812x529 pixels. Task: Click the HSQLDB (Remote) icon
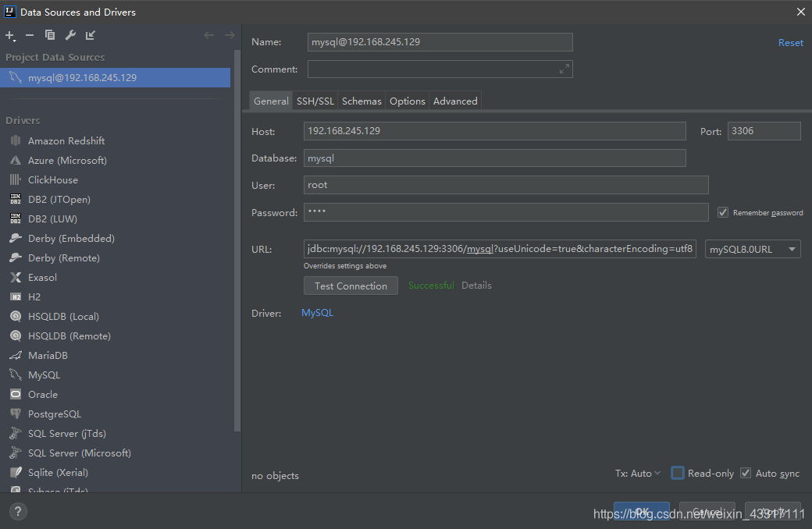[16, 336]
